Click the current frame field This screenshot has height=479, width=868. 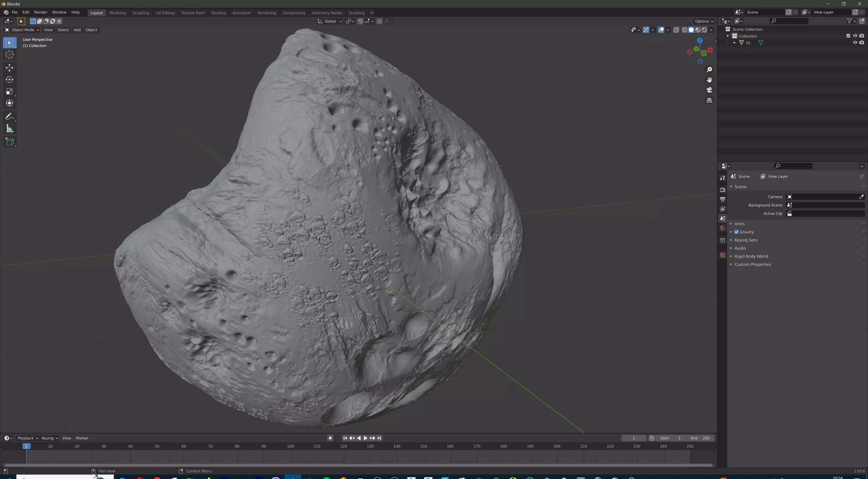click(633, 438)
